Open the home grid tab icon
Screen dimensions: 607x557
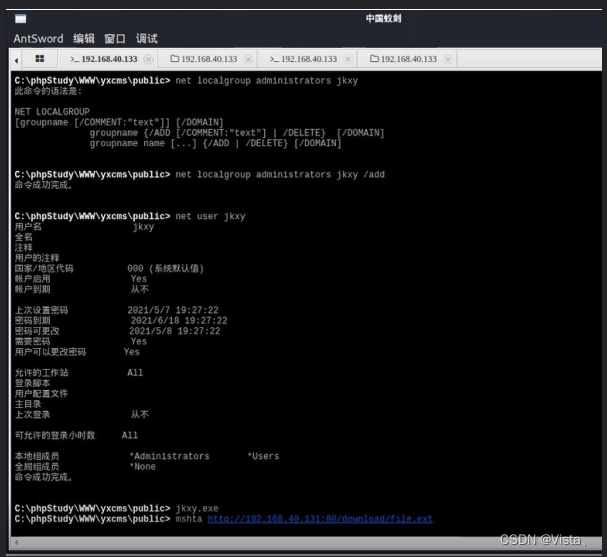pyautogui.click(x=39, y=59)
